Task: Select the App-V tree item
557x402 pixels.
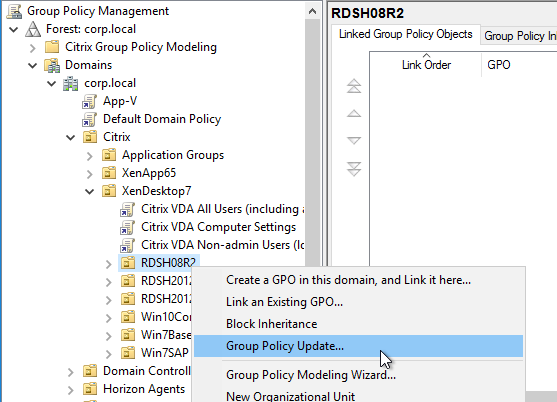Action: [x=120, y=101]
